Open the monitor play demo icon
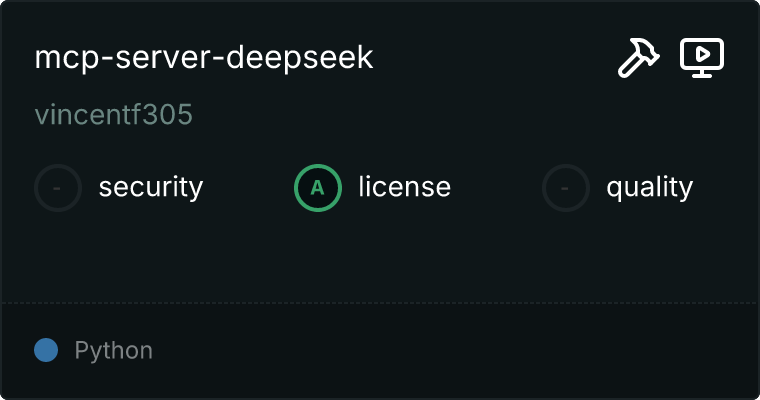 click(x=702, y=58)
